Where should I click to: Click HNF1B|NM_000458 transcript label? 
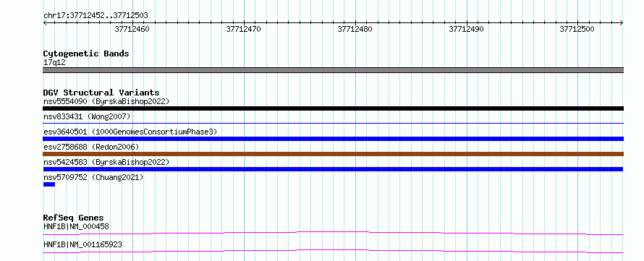tap(76, 226)
